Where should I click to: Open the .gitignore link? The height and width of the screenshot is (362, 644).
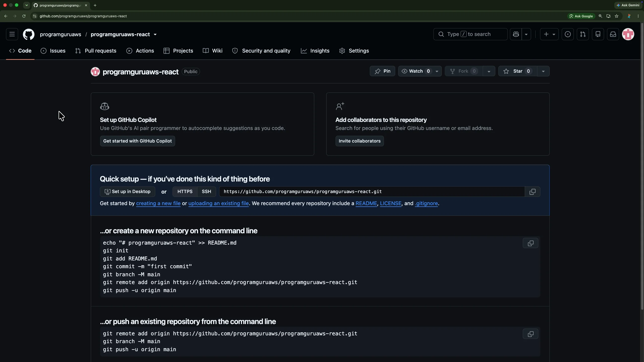426,203
